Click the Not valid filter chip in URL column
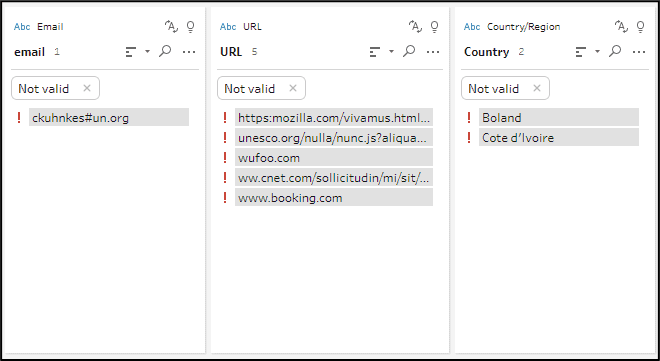The image size is (660, 361). pos(261,88)
